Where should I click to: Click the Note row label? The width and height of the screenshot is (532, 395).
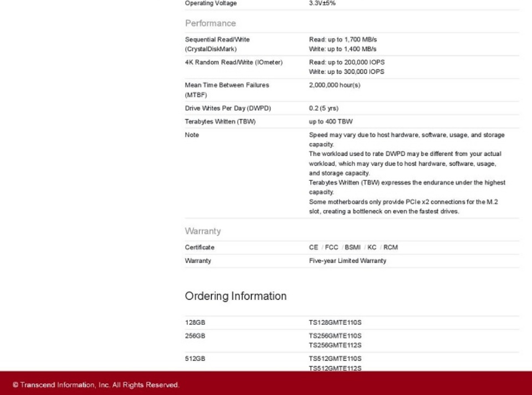(x=192, y=135)
